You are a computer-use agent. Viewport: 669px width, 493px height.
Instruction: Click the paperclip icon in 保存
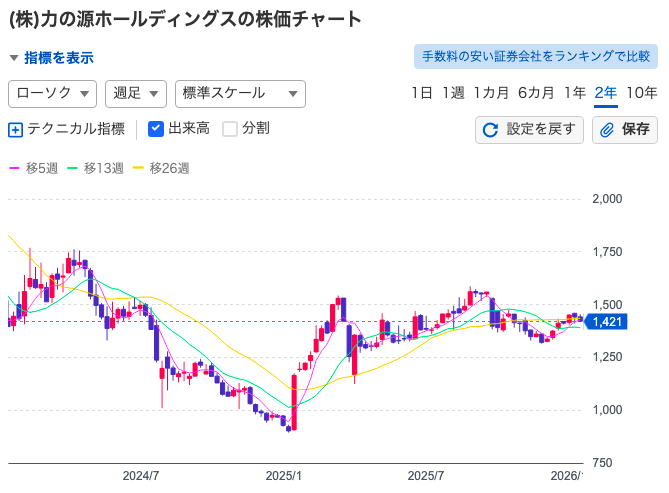tap(607, 130)
